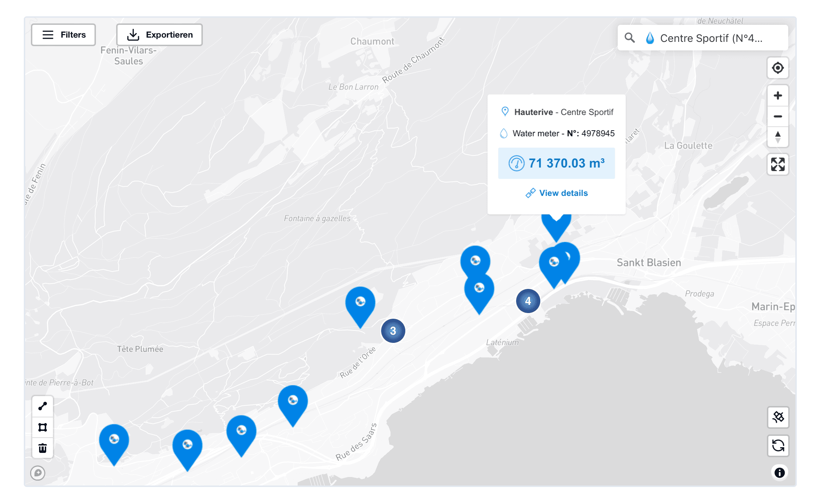The width and height of the screenshot is (817, 504).
Task: Refresh the map data
Action: (778, 445)
